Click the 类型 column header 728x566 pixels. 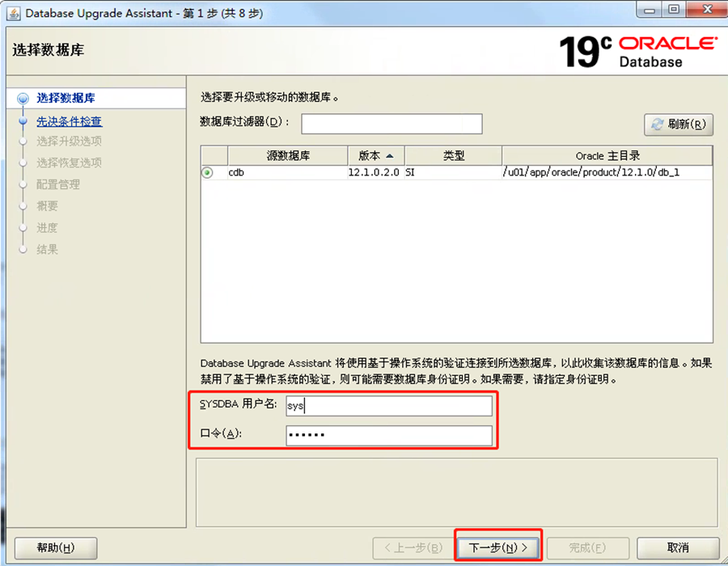(x=453, y=155)
